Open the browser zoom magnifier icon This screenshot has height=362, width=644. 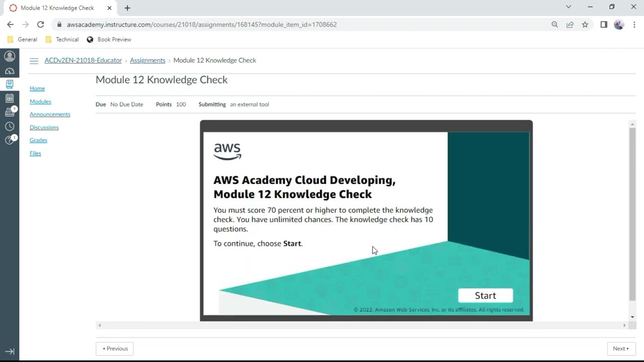[x=554, y=24]
